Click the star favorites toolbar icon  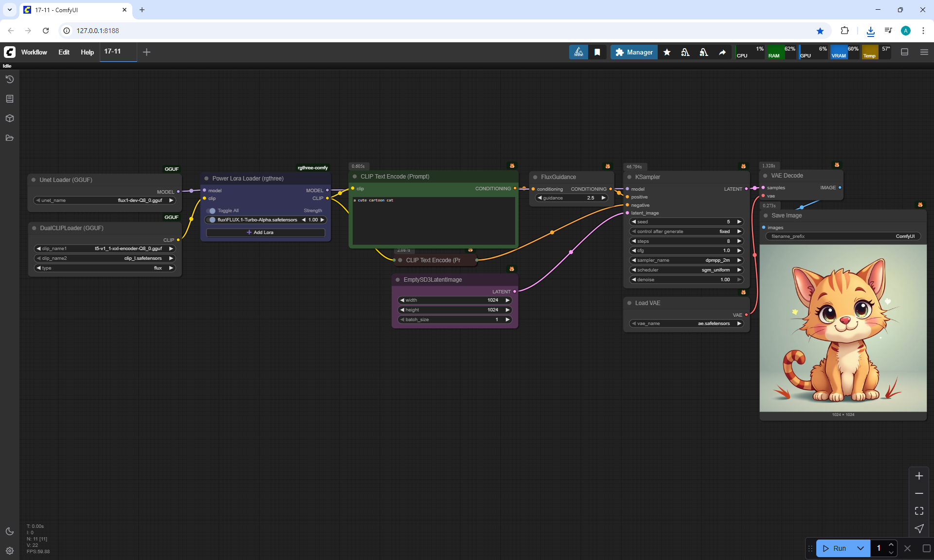pyautogui.click(x=667, y=52)
